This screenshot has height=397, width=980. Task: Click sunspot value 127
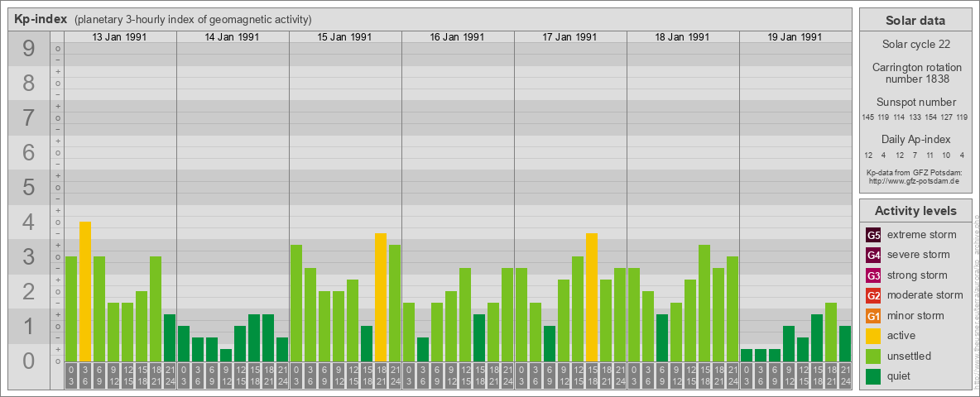pyautogui.click(x=947, y=117)
